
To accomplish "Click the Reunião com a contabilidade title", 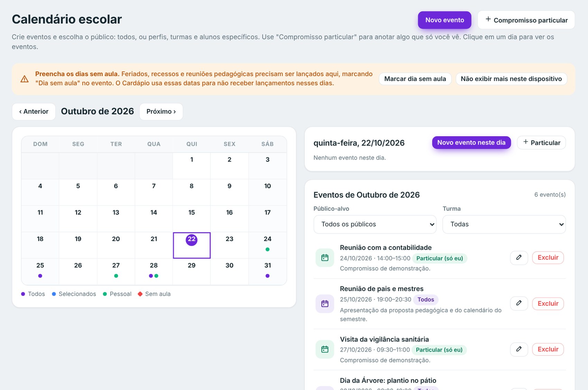I will click(386, 248).
